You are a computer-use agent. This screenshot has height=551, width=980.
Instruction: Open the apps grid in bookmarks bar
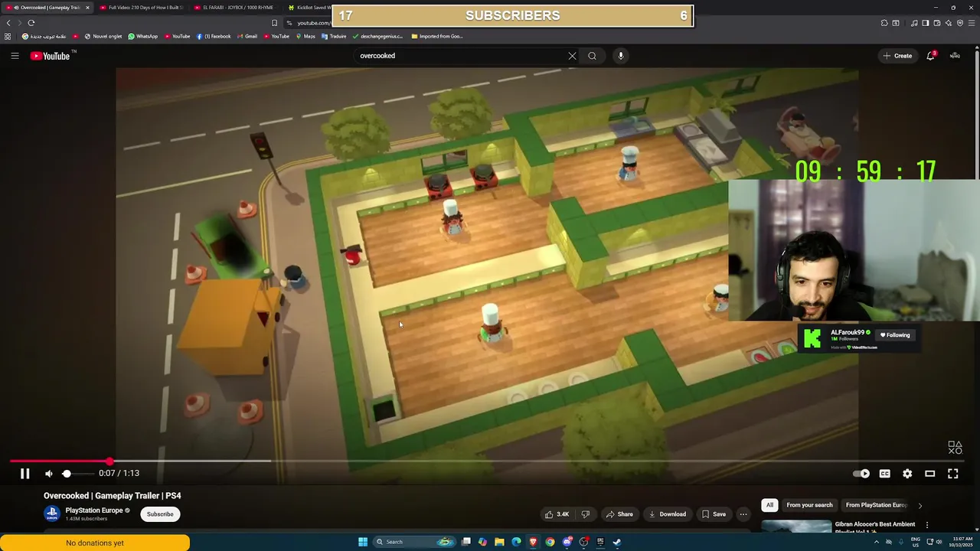[8, 36]
